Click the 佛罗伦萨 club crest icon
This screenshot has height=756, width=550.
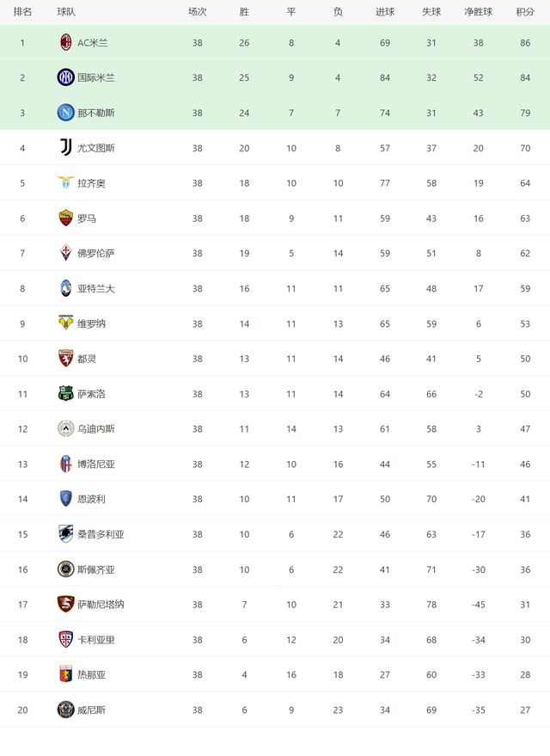pyautogui.click(x=66, y=253)
